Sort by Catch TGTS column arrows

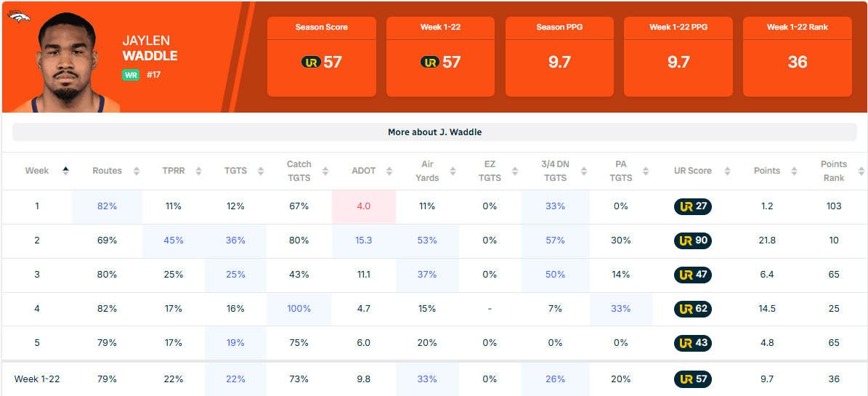pyautogui.click(x=325, y=171)
